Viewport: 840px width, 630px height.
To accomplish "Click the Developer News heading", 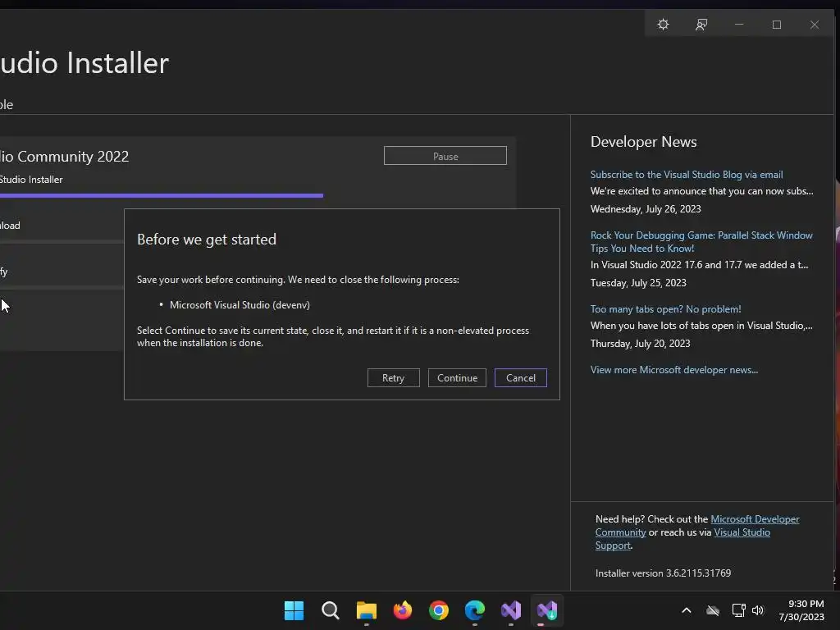I will click(x=643, y=142).
